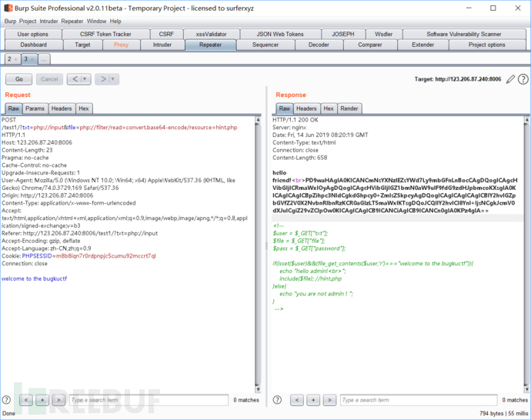The image size is (531, 420).
Task: Show response Render view
Action: [349, 108]
